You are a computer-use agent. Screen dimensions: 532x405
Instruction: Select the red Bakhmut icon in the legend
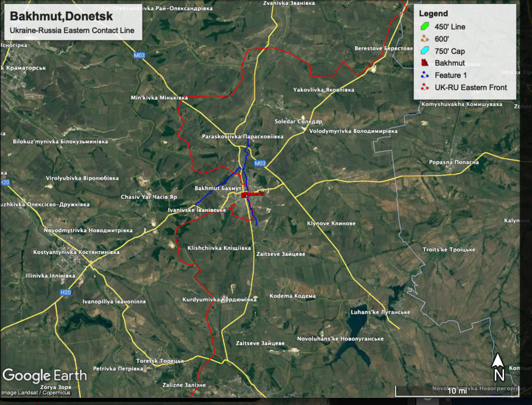(x=425, y=63)
